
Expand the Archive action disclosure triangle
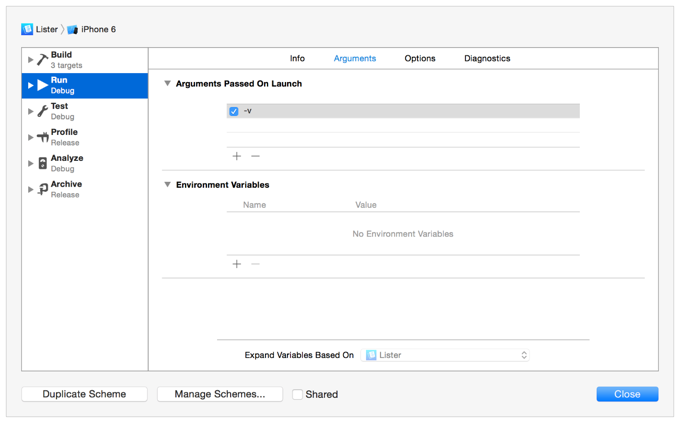30,190
